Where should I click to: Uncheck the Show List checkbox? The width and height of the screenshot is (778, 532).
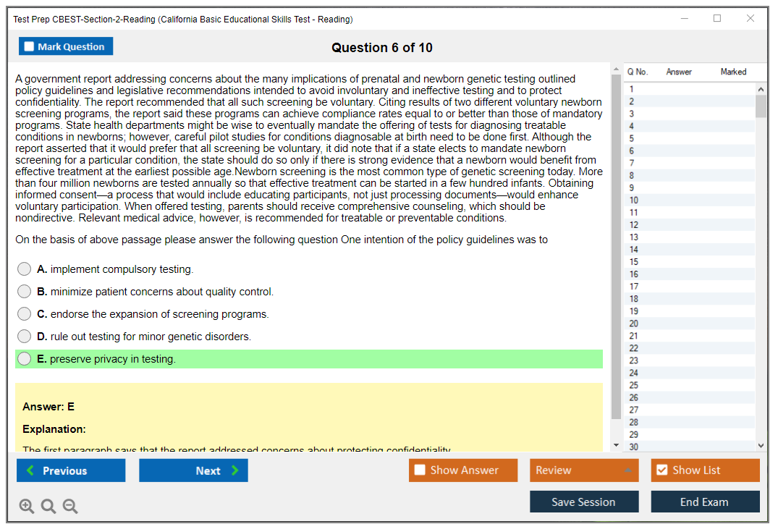tap(661, 470)
